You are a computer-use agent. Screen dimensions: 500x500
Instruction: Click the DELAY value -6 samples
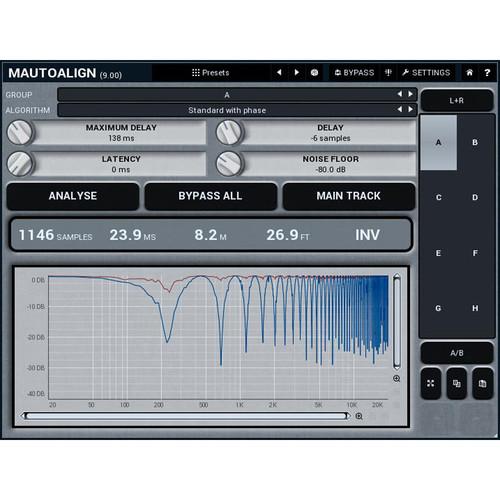tap(331, 138)
